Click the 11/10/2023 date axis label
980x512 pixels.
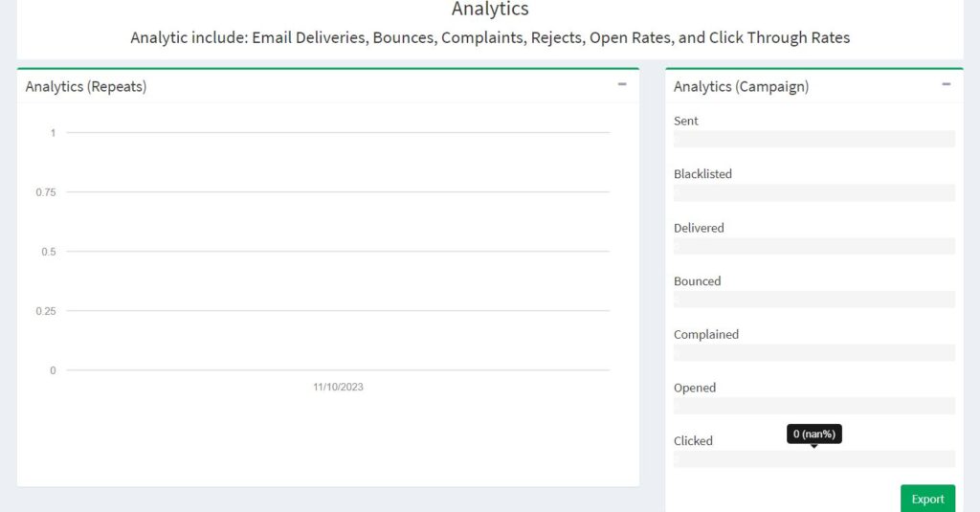pos(338,387)
